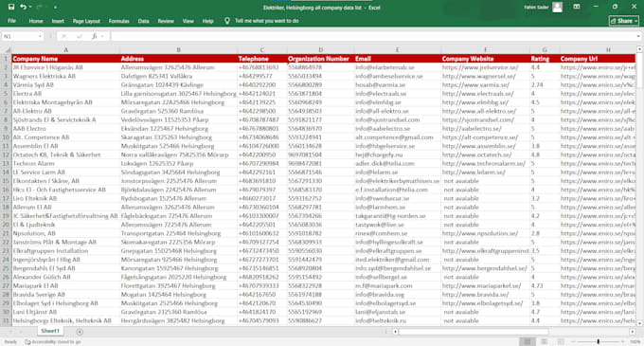The image size is (644, 346).
Task: Switch to Normal view icon
Action: (x=528, y=341)
